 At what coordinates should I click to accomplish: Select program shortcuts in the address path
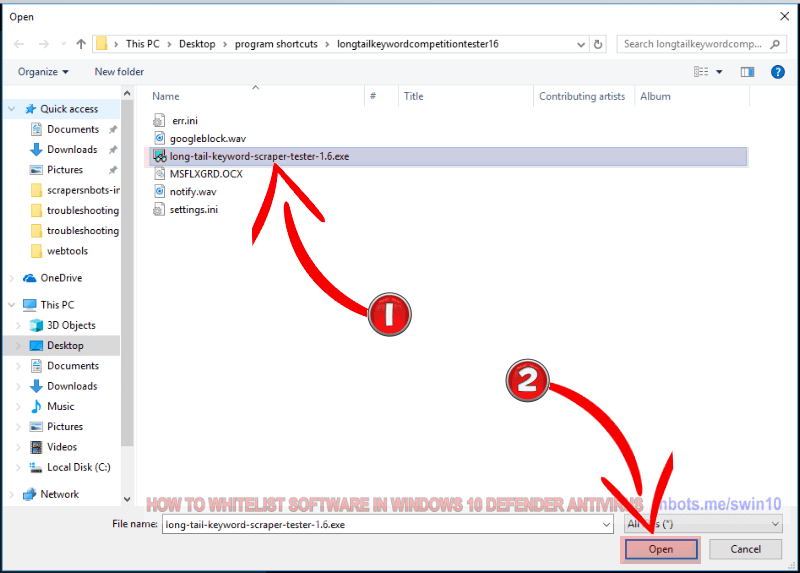tap(276, 44)
